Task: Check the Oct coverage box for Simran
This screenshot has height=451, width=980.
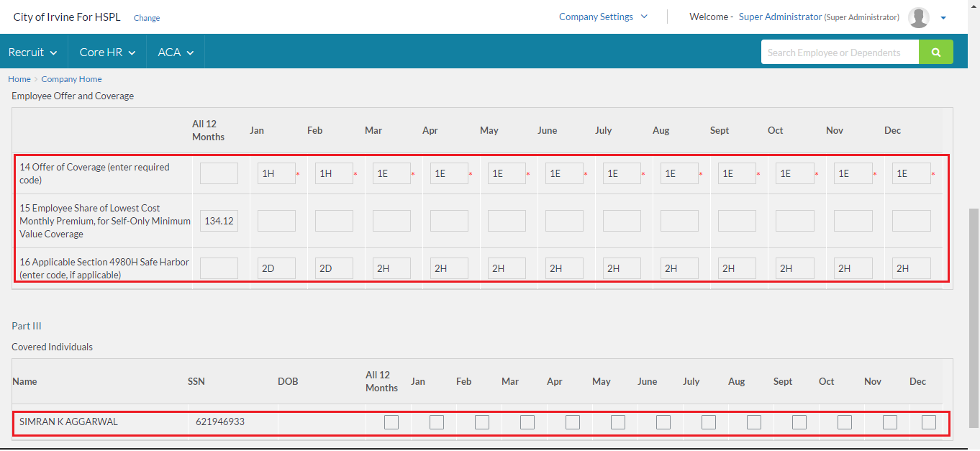Action: pos(845,422)
